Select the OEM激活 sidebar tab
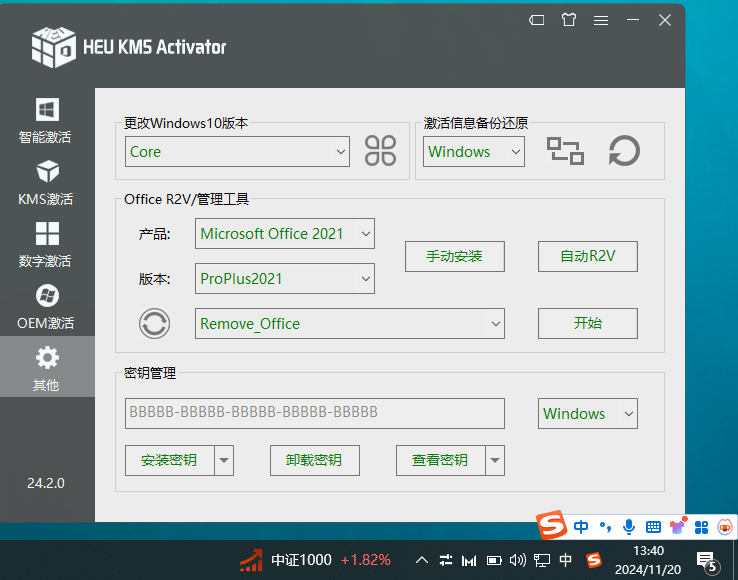 point(46,307)
